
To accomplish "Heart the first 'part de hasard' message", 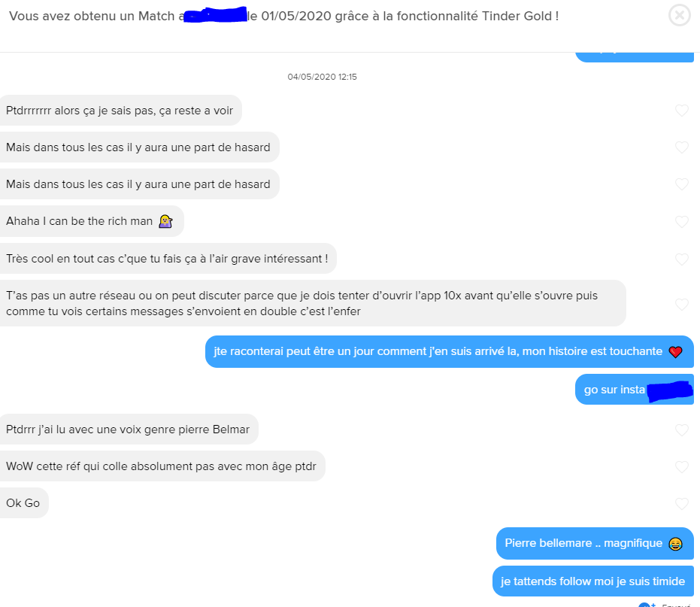I will point(682,147).
